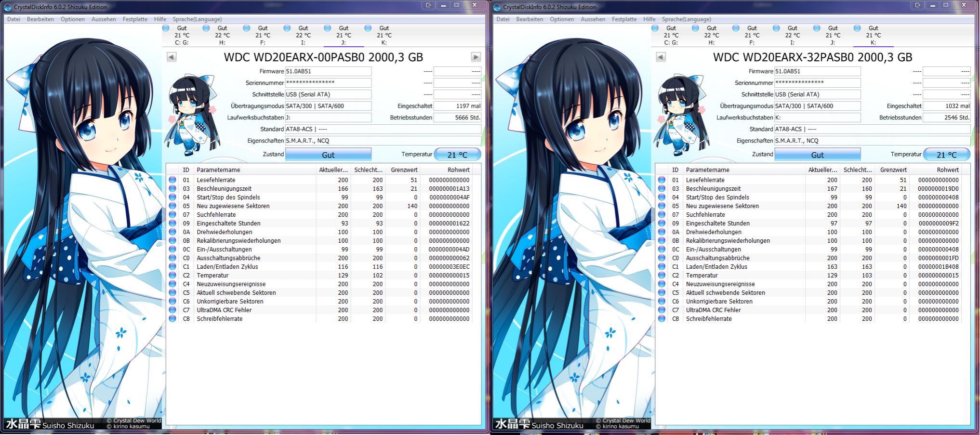
Task: Click Eingeschaltete Stunden status orb in left window
Action: 172,224
